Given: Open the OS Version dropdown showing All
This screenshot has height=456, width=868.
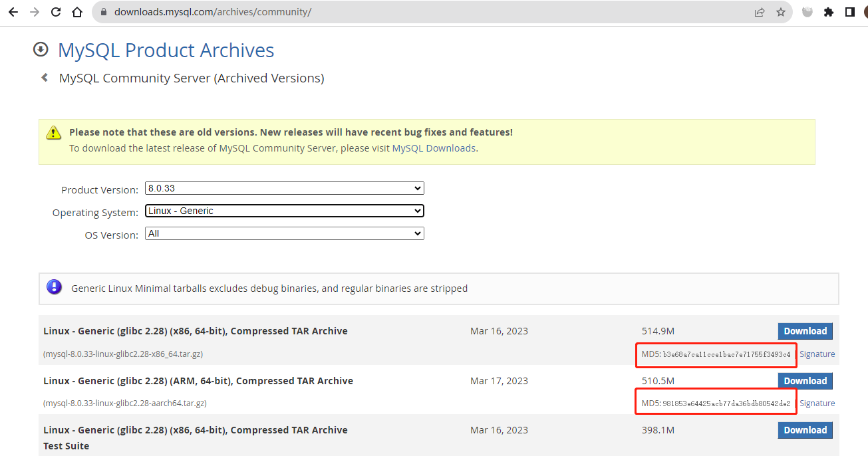Looking at the screenshot, I should (285, 233).
